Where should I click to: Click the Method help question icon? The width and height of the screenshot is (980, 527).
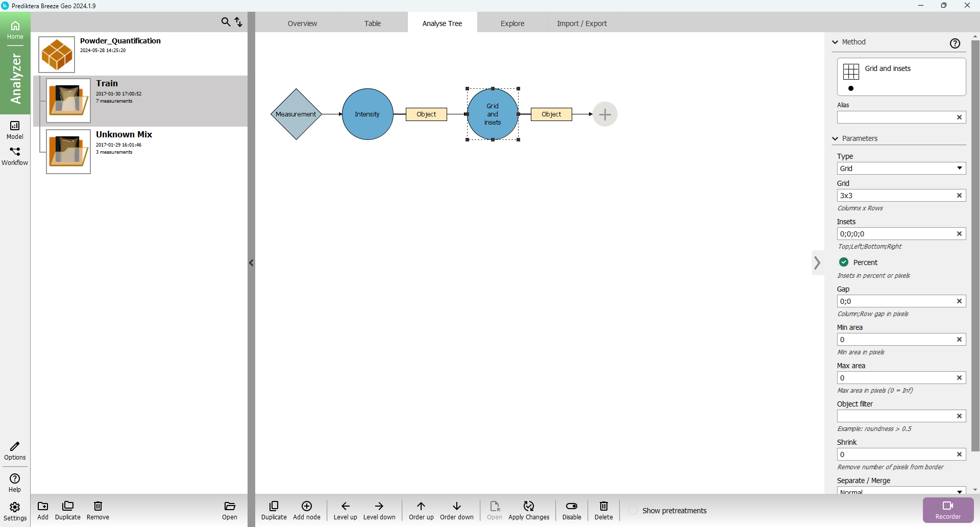click(x=955, y=43)
